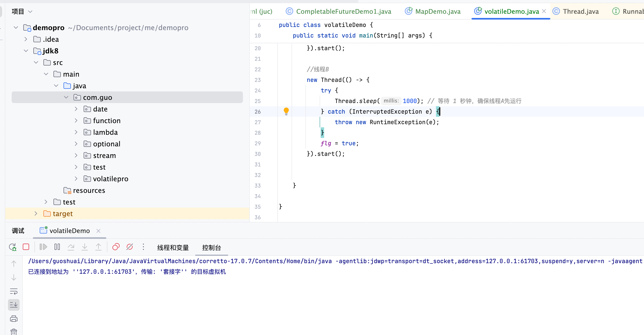Image resolution: width=644 pixels, height=335 pixels.
Task: Toggle Mute Breakpoints
Action: tap(130, 247)
